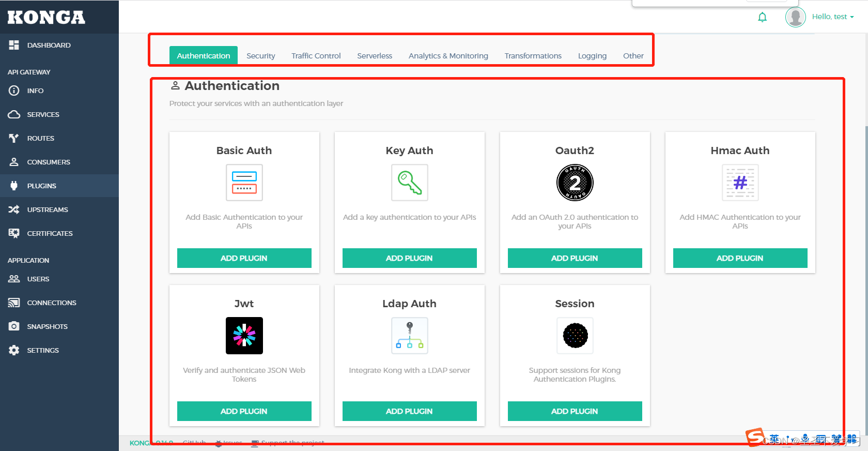Click the Snapshots camera icon

[14, 326]
